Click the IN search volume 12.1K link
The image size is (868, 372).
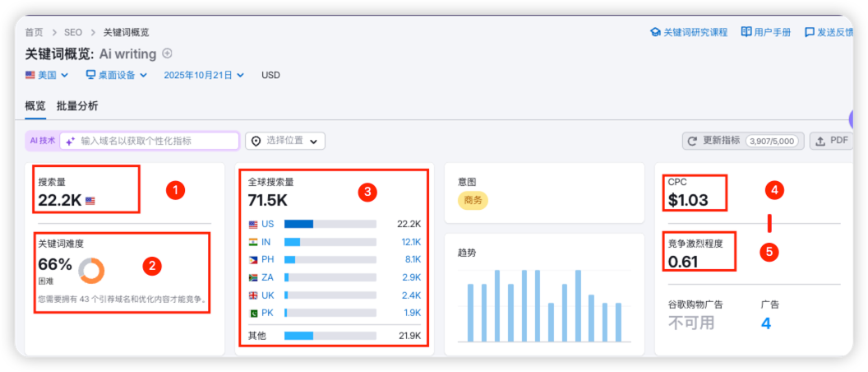click(x=411, y=242)
